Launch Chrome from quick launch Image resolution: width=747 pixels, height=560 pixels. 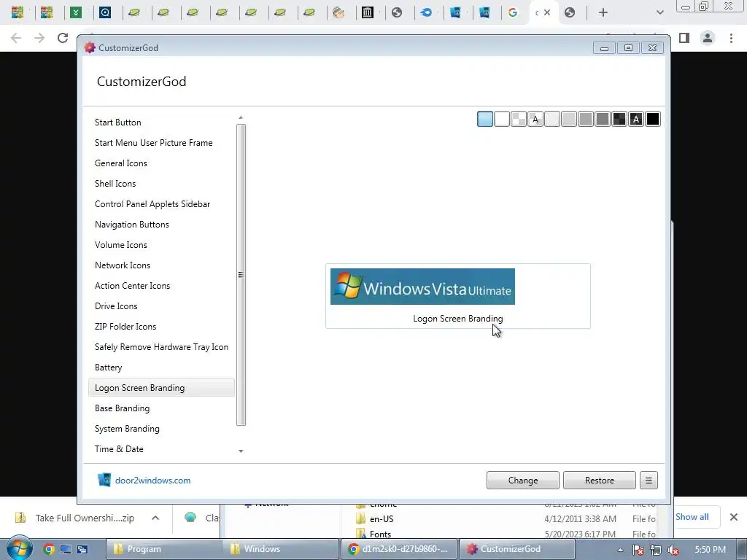click(49, 549)
